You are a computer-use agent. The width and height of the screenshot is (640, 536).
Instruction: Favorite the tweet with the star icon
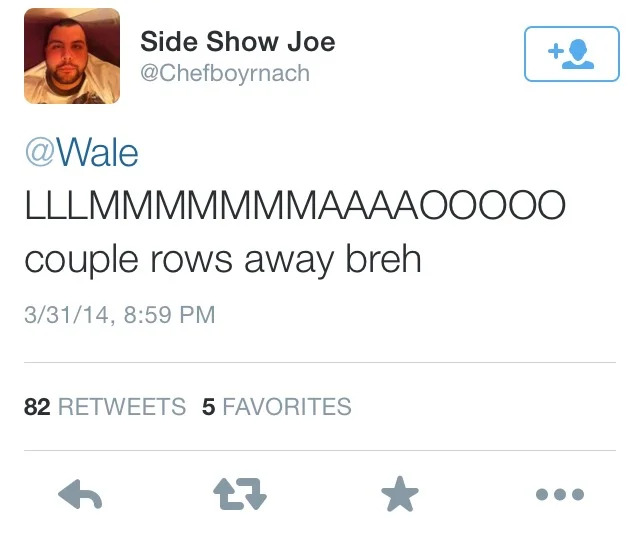pyautogui.click(x=400, y=494)
